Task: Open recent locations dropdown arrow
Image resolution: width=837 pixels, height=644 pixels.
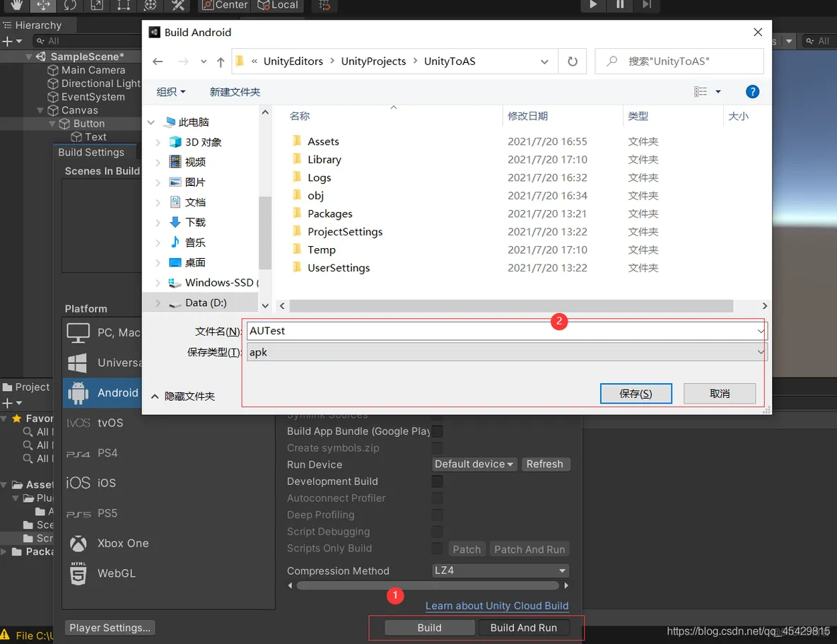Action: tap(204, 62)
